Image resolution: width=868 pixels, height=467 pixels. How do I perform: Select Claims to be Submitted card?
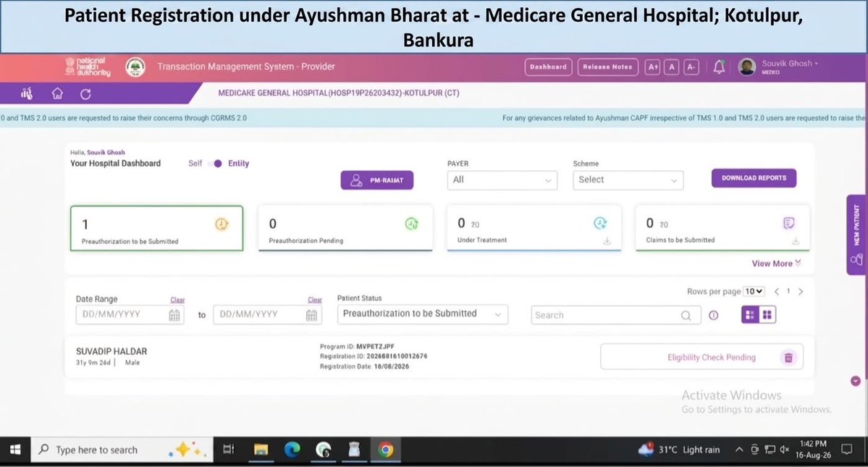pos(722,228)
